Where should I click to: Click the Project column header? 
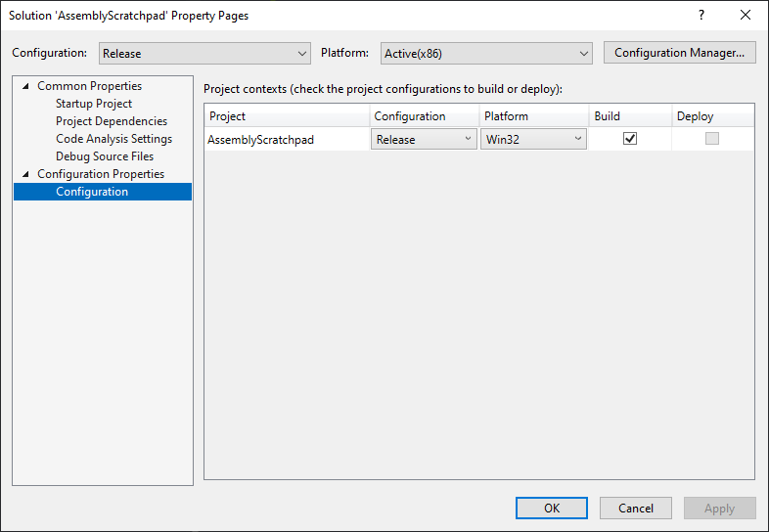coord(287,116)
